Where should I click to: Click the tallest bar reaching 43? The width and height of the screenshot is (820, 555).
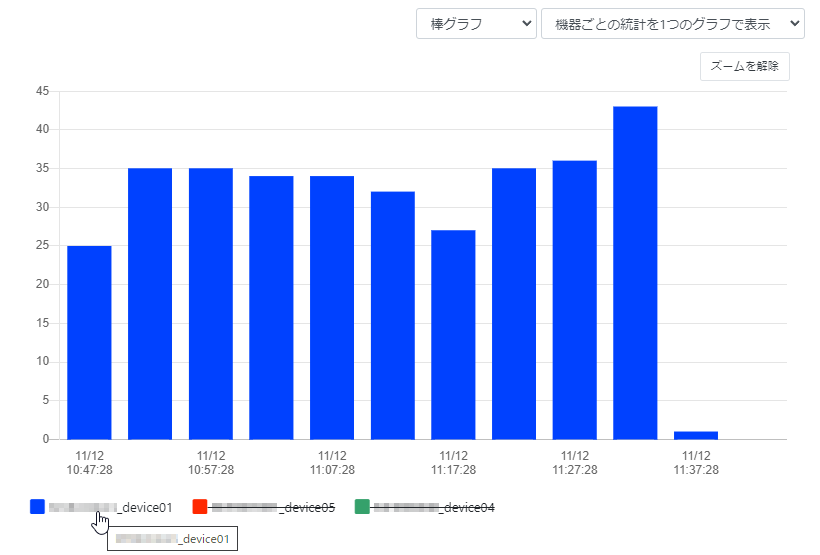click(x=635, y=273)
